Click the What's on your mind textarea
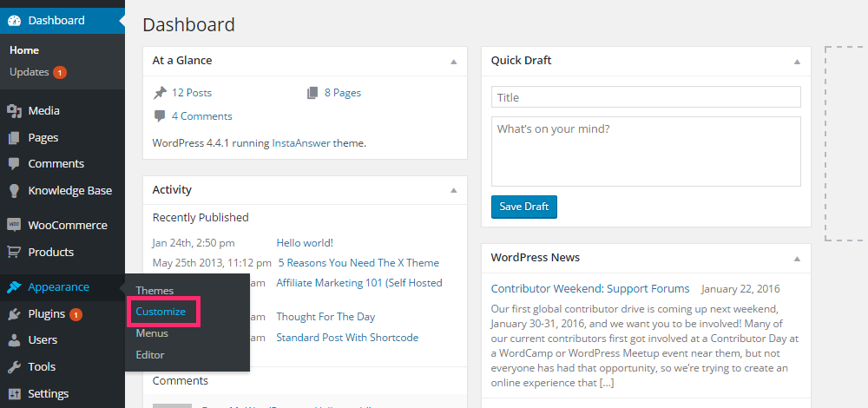The width and height of the screenshot is (868, 408). [x=646, y=152]
